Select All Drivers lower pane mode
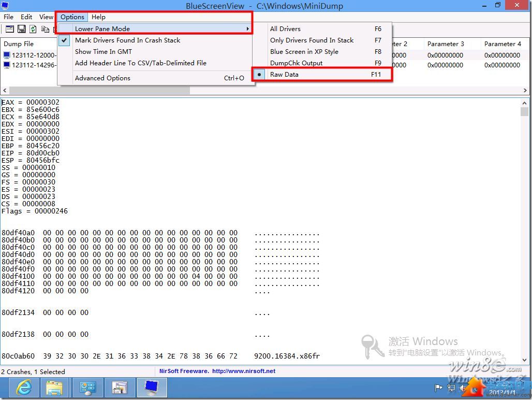 click(322, 29)
